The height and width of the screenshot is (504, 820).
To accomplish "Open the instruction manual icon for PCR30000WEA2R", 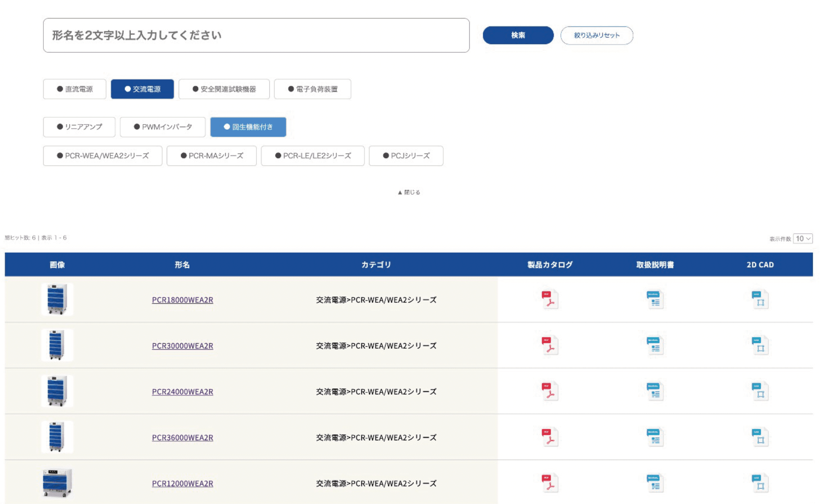I will pos(654,345).
